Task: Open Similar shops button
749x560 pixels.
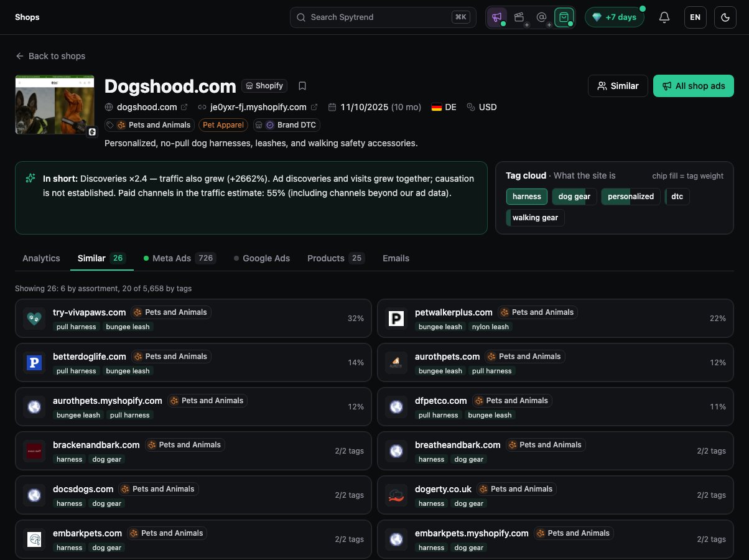Action: 618,86
